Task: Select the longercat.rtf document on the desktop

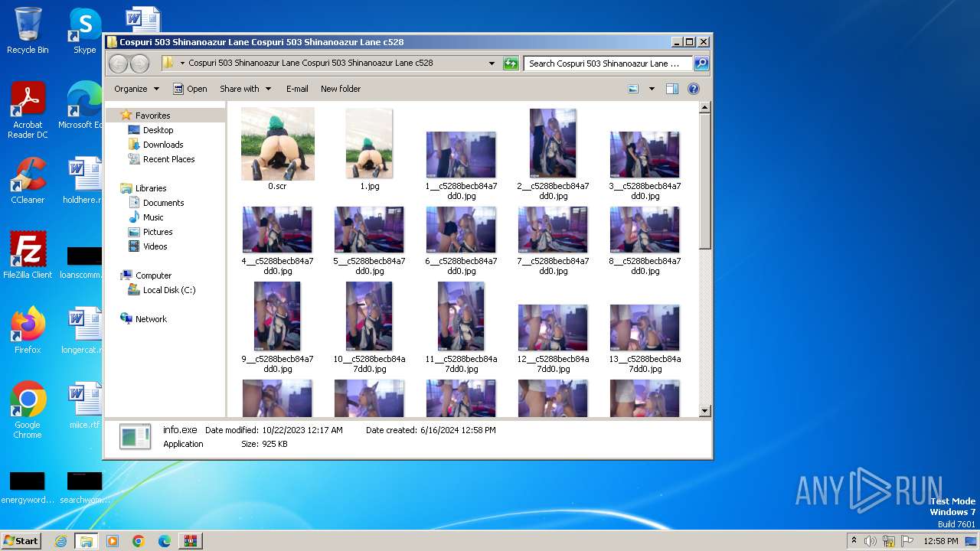Action: pos(83,331)
